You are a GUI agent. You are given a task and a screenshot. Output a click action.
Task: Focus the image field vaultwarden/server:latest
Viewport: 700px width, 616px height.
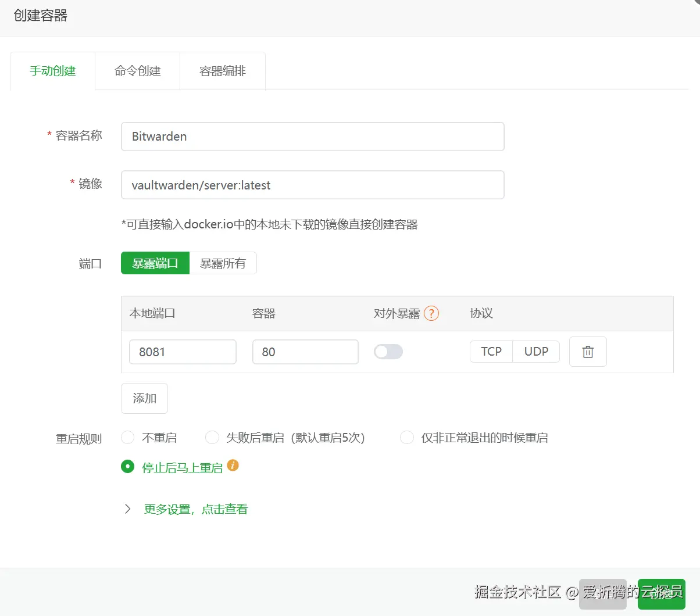(x=313, y=185)
